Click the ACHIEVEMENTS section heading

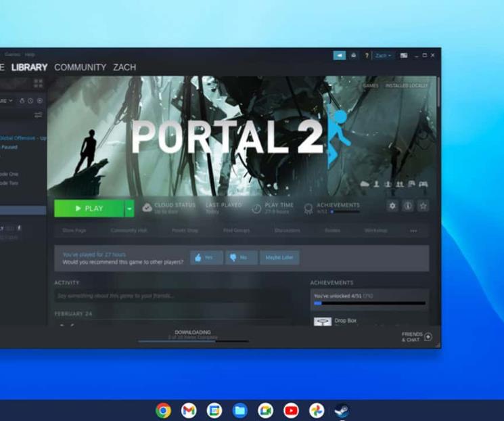pyautogui.click(x=331, y=283)
